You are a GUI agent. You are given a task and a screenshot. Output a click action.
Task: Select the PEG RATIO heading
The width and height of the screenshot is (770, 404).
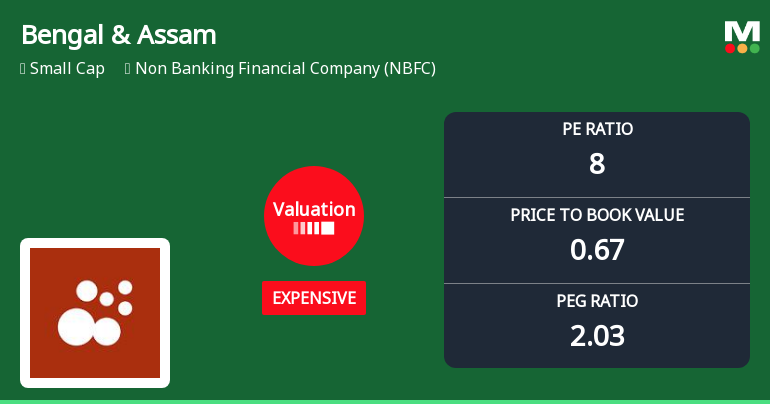pyautogui.click(x=597, y=301)
